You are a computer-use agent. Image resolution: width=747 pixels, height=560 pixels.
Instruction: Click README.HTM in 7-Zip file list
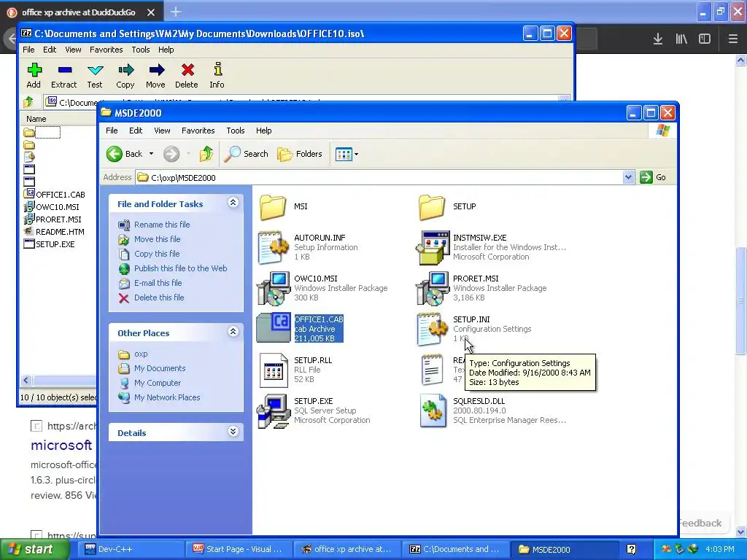click(60, 232)
